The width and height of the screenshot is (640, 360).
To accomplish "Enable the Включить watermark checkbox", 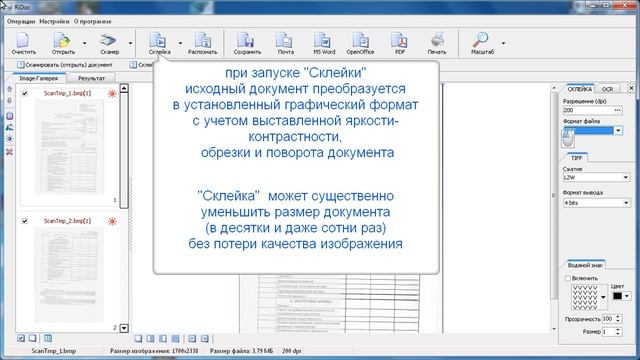I will coord(568,278).
